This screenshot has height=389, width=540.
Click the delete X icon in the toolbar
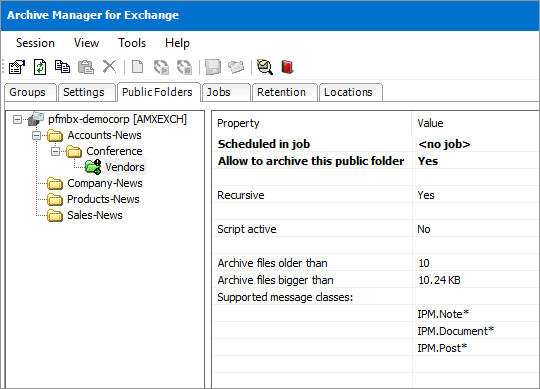(110, 66)
